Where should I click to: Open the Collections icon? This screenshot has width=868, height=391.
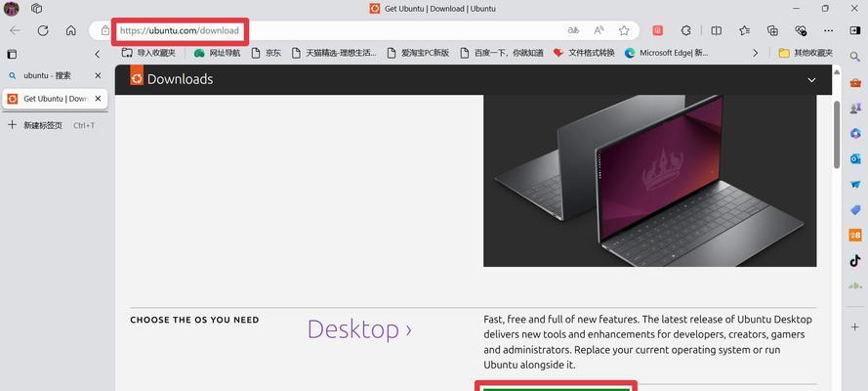coord(772,30)
